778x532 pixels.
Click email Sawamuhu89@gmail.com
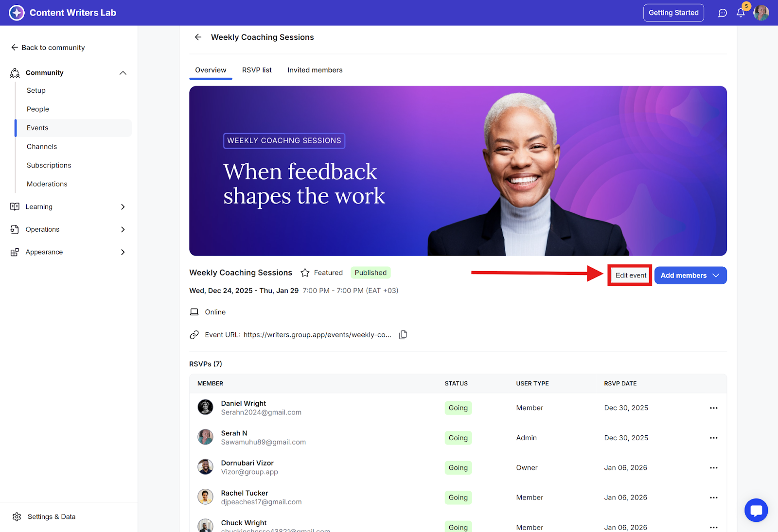[264, 442]
